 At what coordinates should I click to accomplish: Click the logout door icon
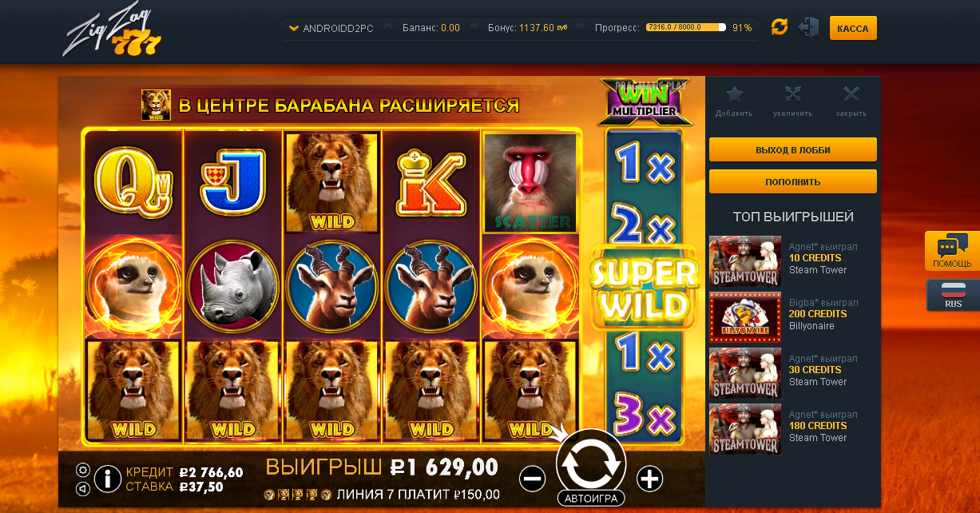point(808,27)
